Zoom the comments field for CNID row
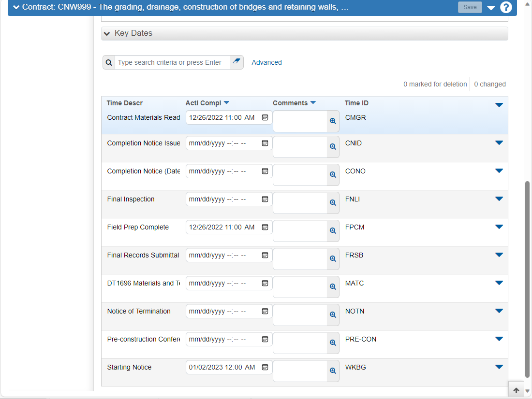Screen dimensions: 532x399 click(x=333, y=147)
